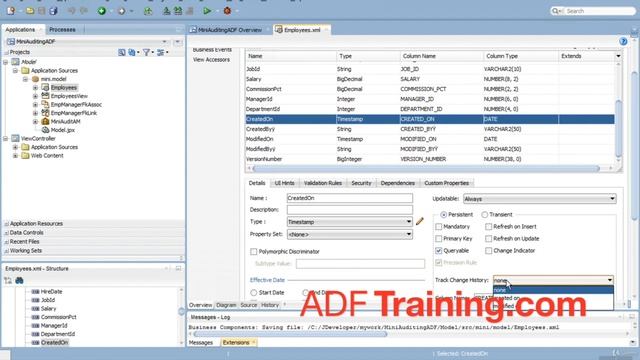Click the Rebuild toolbar icon
This screenshot has height=360, width=640.
pos(178,11)
